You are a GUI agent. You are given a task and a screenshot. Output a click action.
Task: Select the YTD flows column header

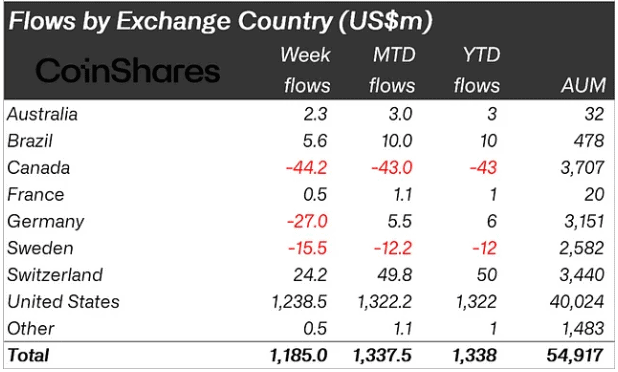pyautogui.click(x=477, y=70)
